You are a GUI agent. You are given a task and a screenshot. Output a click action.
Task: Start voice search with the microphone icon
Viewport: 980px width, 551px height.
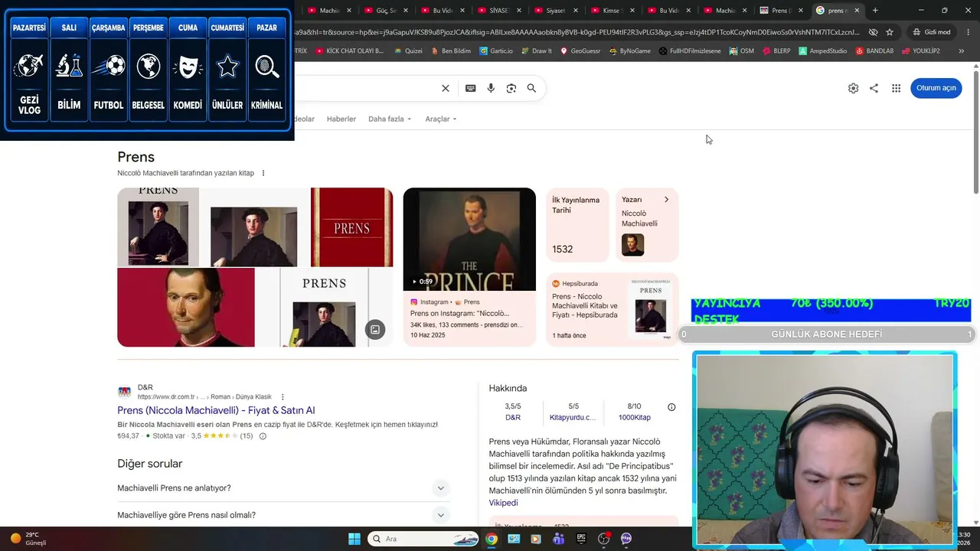[x=491, y=88]
